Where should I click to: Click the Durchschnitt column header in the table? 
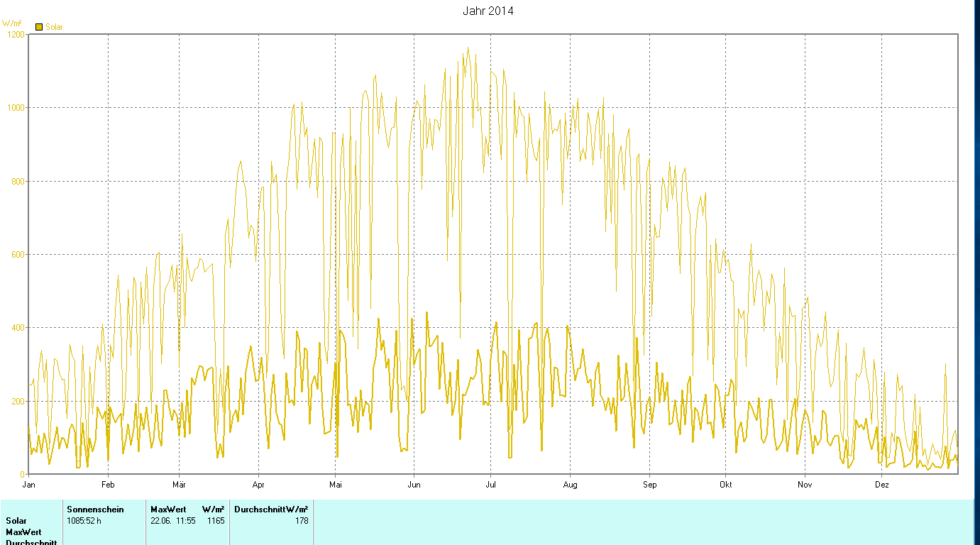pos(260,510)
